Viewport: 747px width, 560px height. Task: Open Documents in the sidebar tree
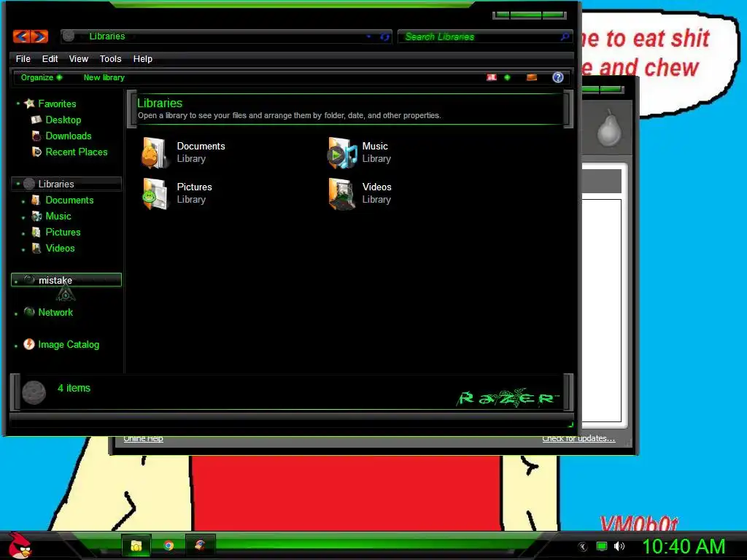(x=69, y=200)
